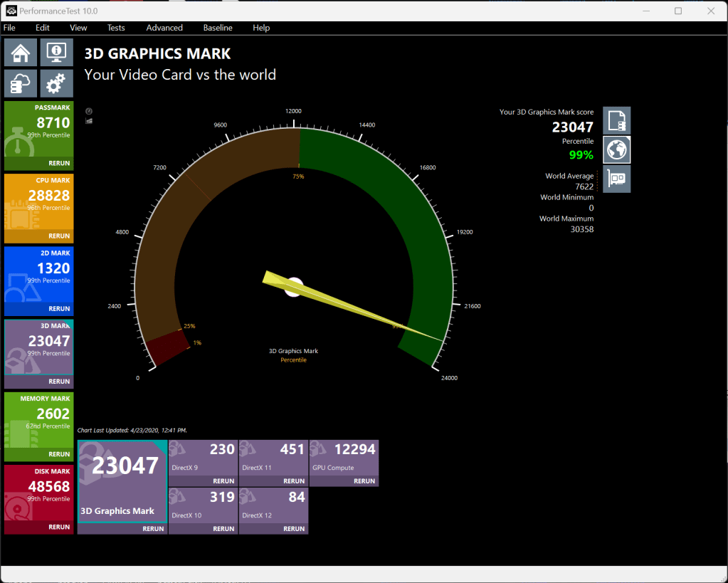Select the 2D Mark score tile
The width and height of the screenshot is (728, 583).
point(39,274)
